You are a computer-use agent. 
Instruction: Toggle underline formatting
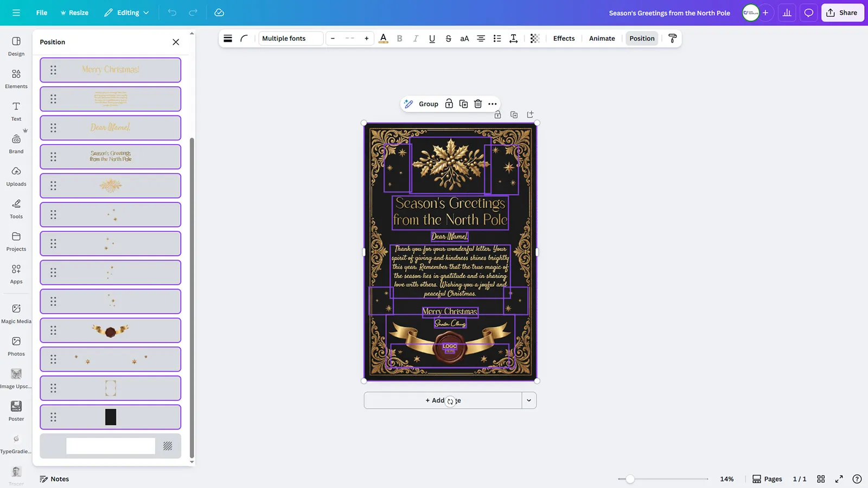tap(432, 38)
